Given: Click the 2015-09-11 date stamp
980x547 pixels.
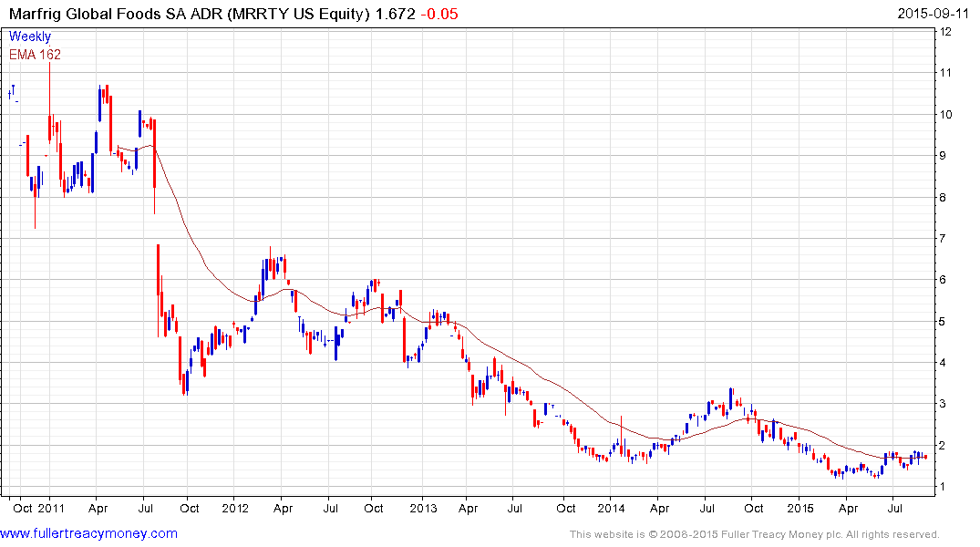Looking at the screenshot, I should pos(936,15).
